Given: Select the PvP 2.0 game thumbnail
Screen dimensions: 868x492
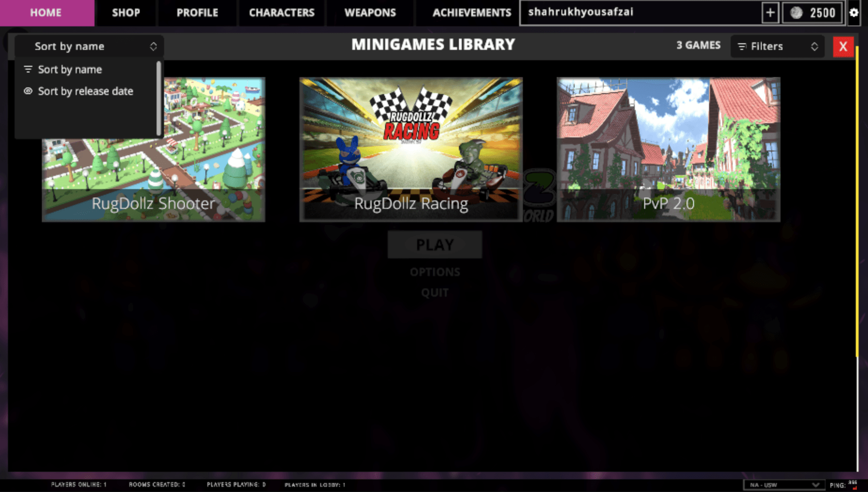Looking at the screenshot, I should point(669,150).
